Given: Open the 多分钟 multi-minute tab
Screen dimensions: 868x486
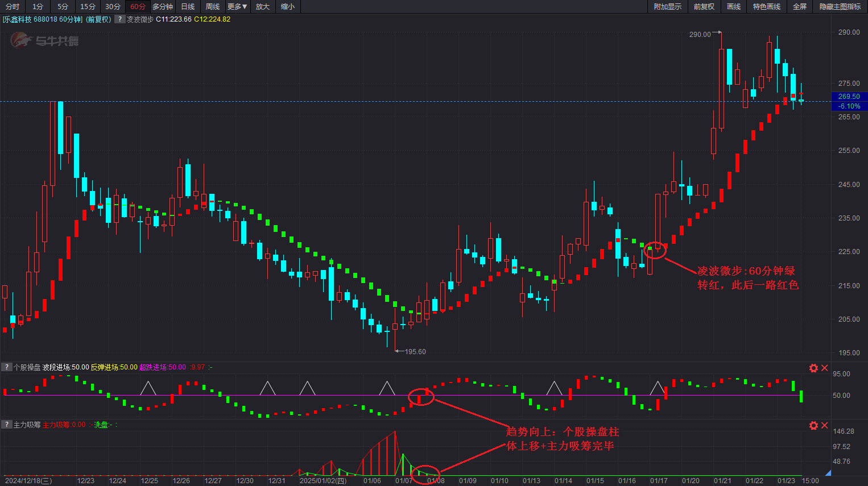Looking at the screenshot, I should 163,7.
